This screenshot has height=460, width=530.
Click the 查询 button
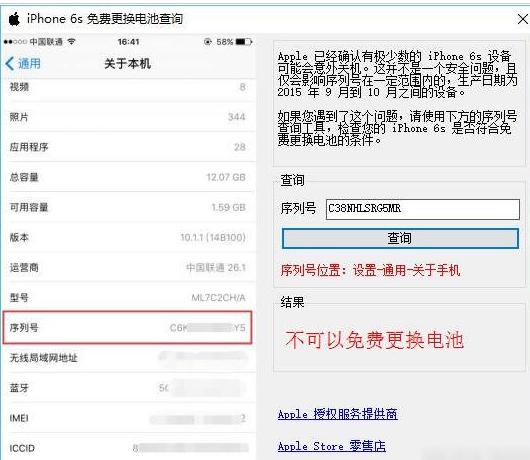pyautogui.click(x=400, y=238)
